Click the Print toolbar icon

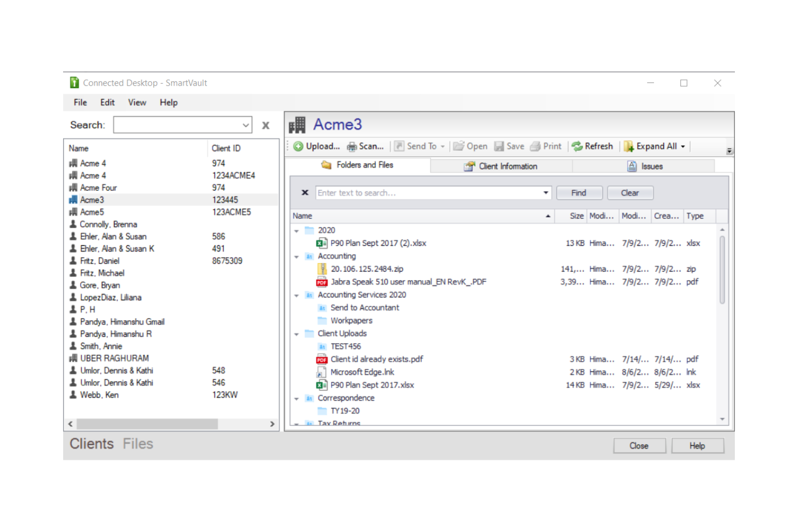[x=535, y=146]
